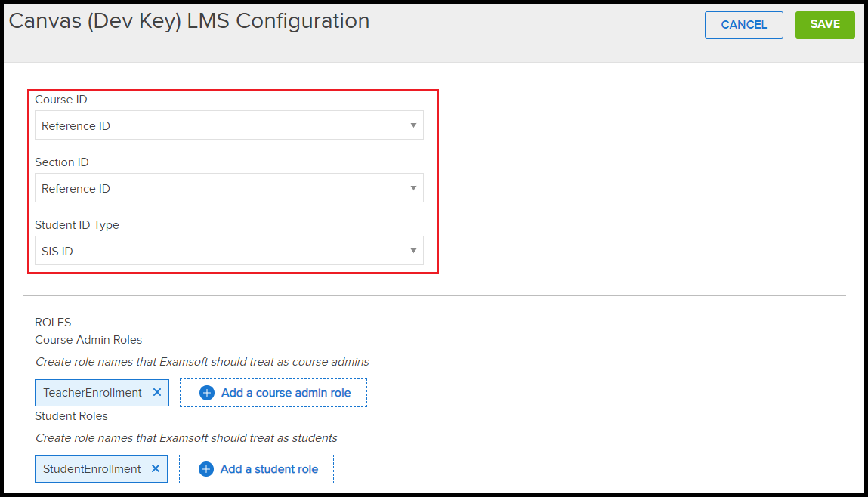The width and height of the screenshot is (868, 497).
Task: Open the Student ID Type dropdown
Action: tap(227, 250)
